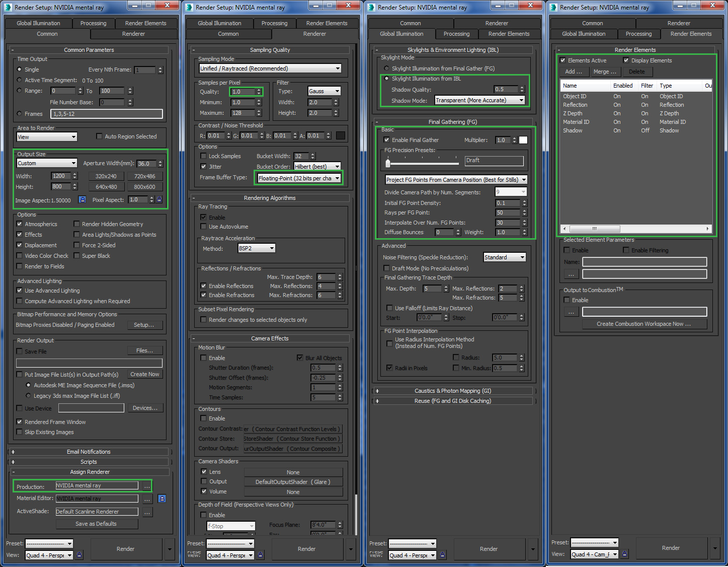The width and height of the screenshot is (728, 567).
Task: Open the Shadow Mode dropdown
Action: pos(480,100)
